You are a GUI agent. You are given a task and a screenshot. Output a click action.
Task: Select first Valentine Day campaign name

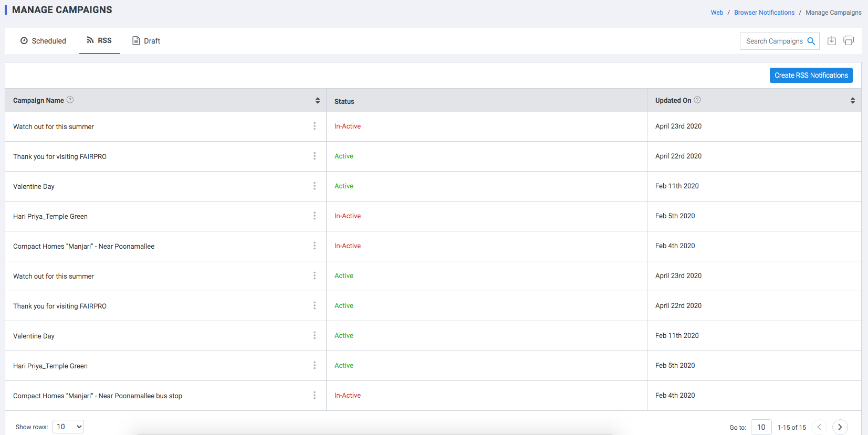pos(34,186)
